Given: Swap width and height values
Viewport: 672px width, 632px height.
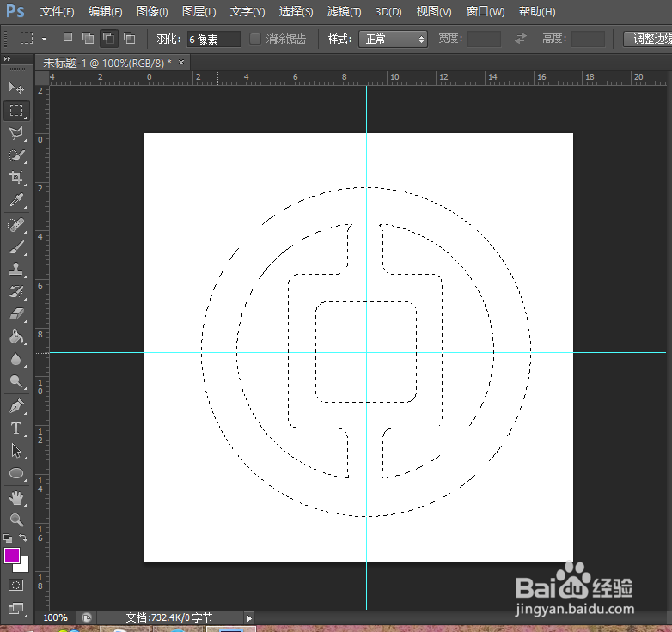Looking at the screenshot, I should pyautogui.click(x=520, y=39).
